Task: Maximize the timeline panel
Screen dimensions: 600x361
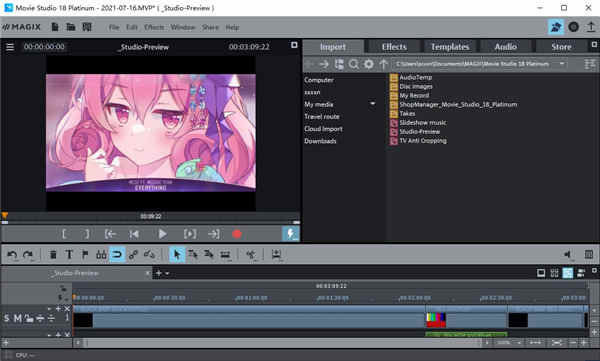Action: coord(594,271)
